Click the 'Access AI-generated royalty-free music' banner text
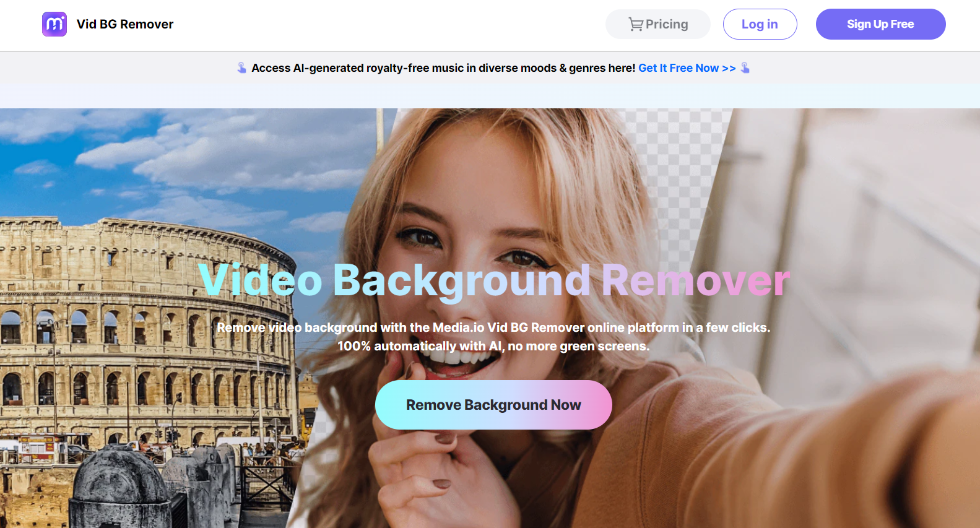980x528 pixels. (x=443, y=68)
